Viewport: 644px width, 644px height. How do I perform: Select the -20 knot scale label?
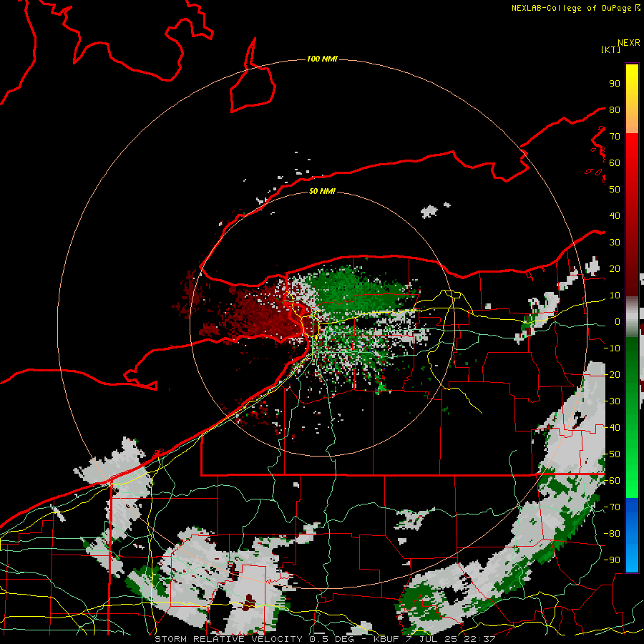tap(612, 374)
